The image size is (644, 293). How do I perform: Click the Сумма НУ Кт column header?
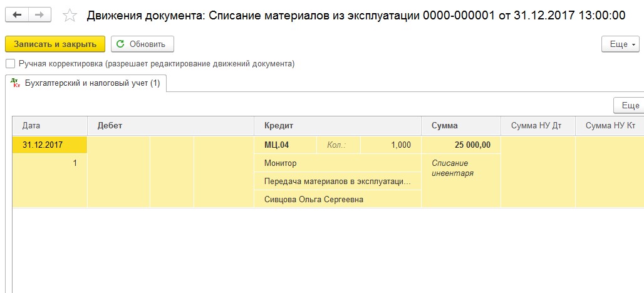tap(610, 126)
